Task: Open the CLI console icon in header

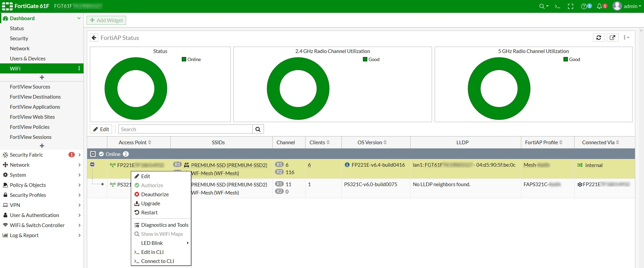Action: [x=557, y=6]
